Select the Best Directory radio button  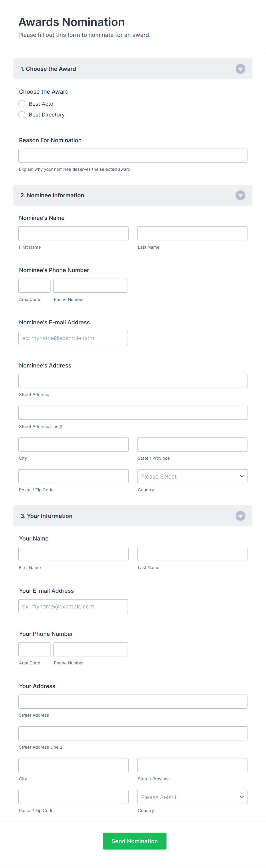point(22,114)
